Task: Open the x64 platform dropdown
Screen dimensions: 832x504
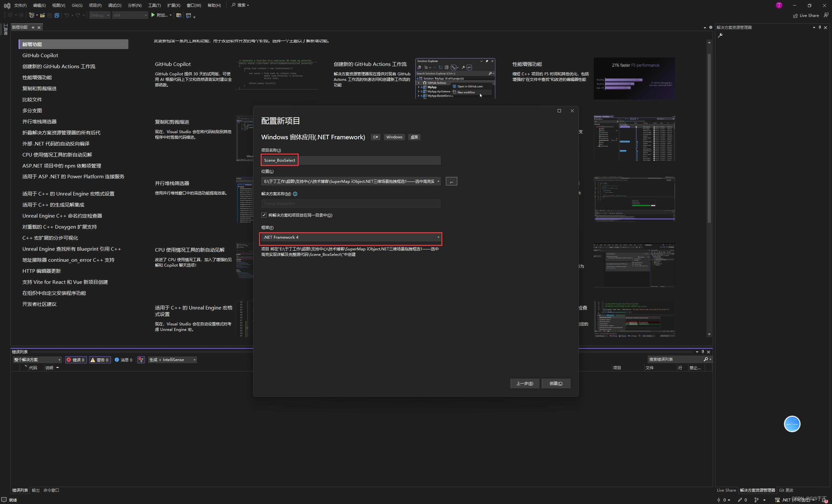Action: pos(130,15)
